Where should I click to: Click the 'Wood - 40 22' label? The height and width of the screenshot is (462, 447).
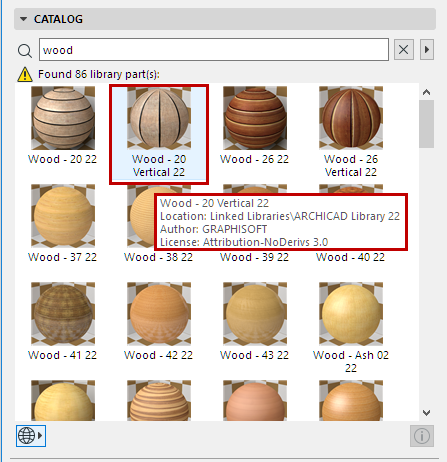click(x=350, y=257)
